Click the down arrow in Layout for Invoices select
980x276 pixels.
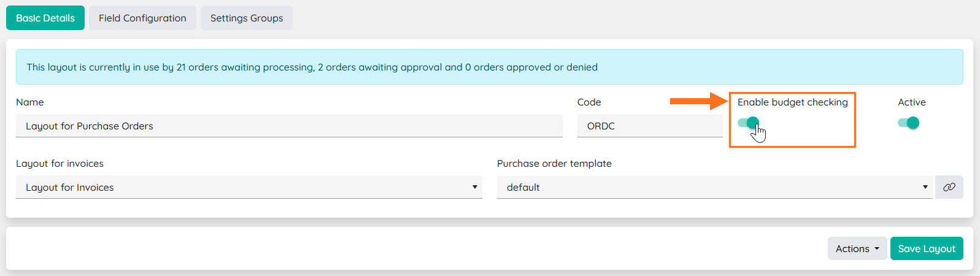[474, 187]
